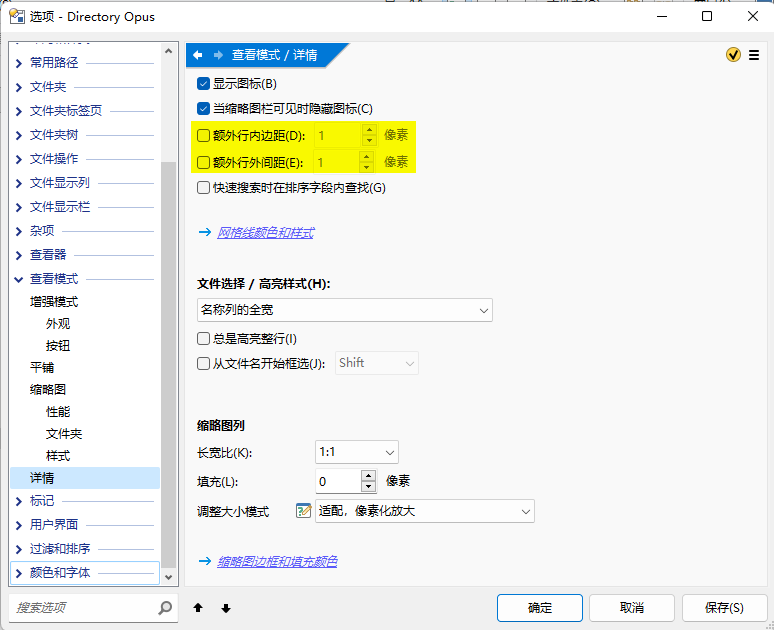Click the 填充 number field

tap(338, 481)
